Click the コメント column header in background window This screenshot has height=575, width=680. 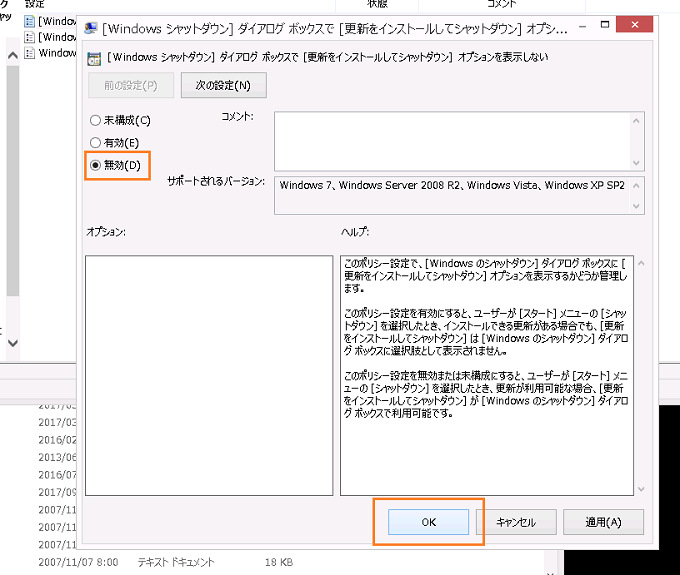(501, 4)
